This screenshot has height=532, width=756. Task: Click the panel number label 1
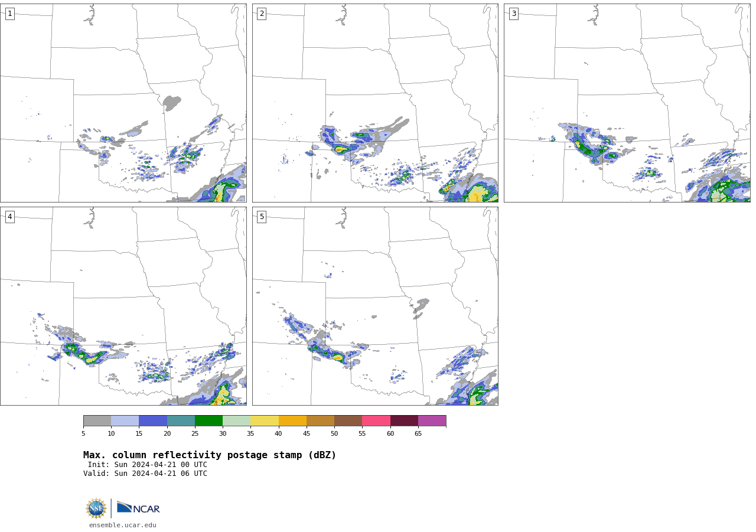9,14
